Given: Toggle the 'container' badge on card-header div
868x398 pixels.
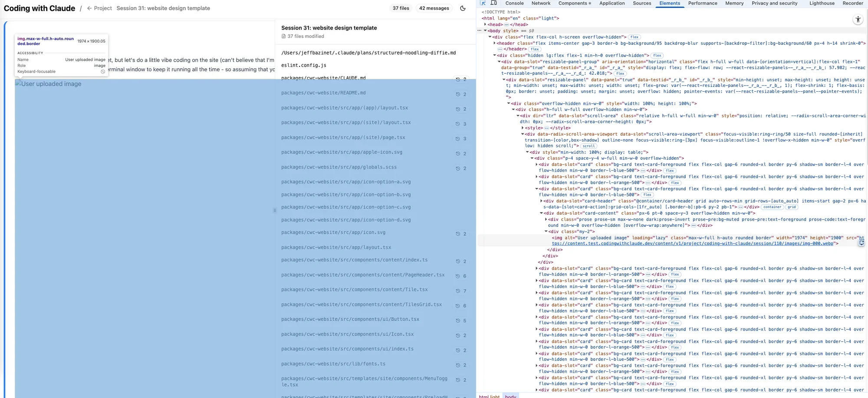Looking at the screenshot, I should (772, 207).
